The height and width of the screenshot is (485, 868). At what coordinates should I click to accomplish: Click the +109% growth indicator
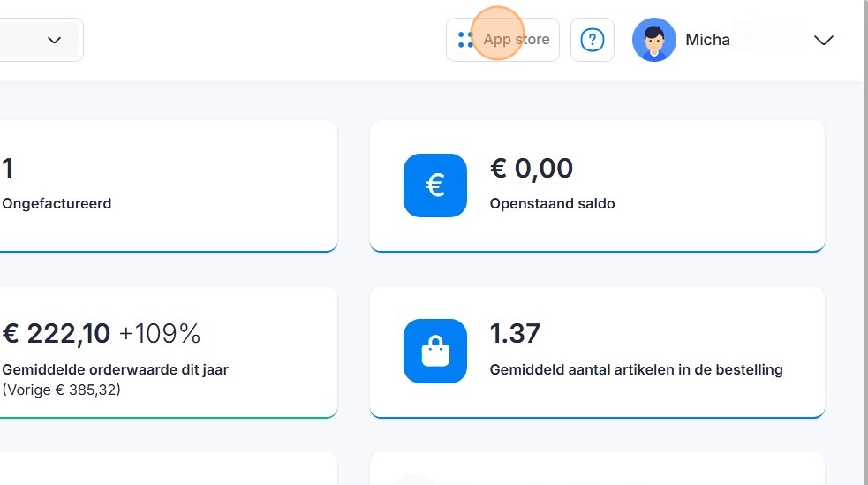pos(160,333)
